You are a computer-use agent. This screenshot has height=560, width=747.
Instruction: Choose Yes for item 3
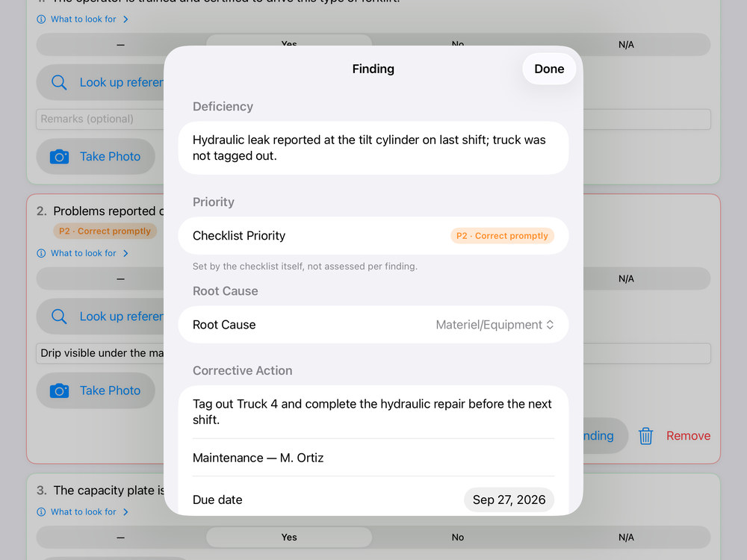pyautogui.click(x=289, y=537)
